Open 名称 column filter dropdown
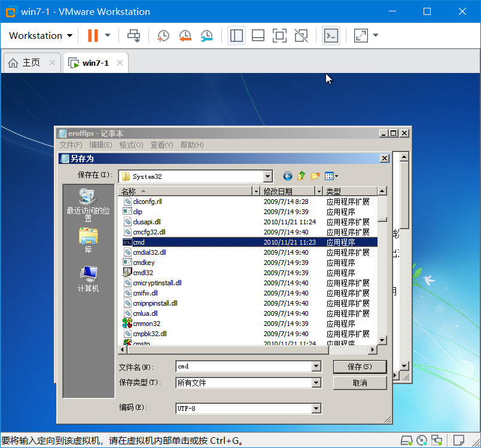This screenshot has height=448, width=481. point(256,191)
